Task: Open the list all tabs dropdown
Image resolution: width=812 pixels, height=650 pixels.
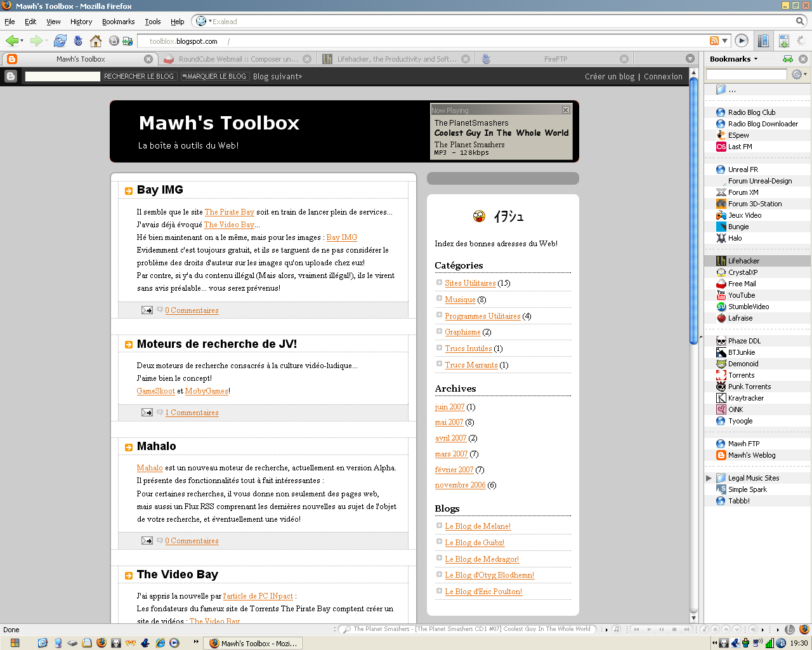Action: (690, 59)
